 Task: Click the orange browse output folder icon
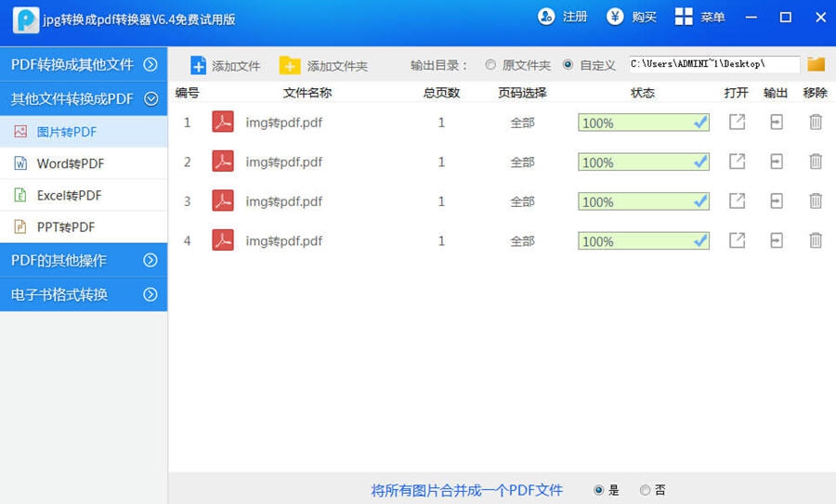pos(816,64)
